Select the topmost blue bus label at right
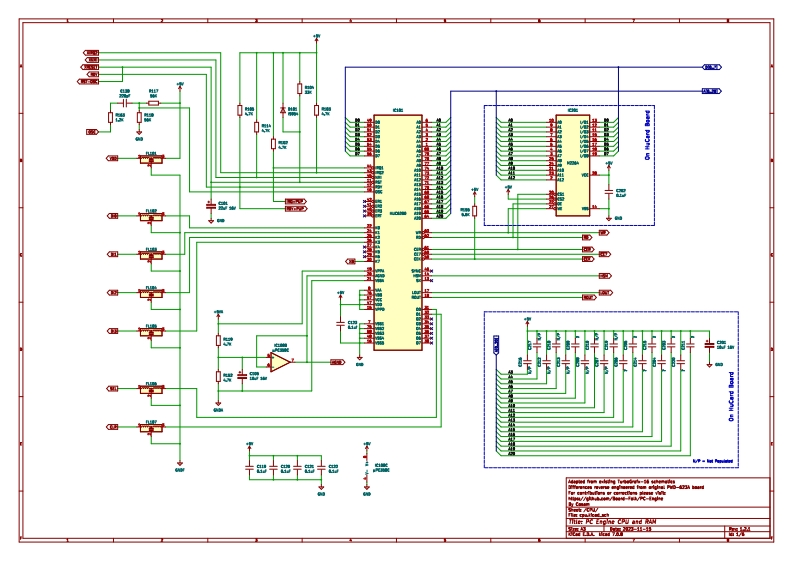This screenshot has width=793, height=561. (x=711, y=67)
